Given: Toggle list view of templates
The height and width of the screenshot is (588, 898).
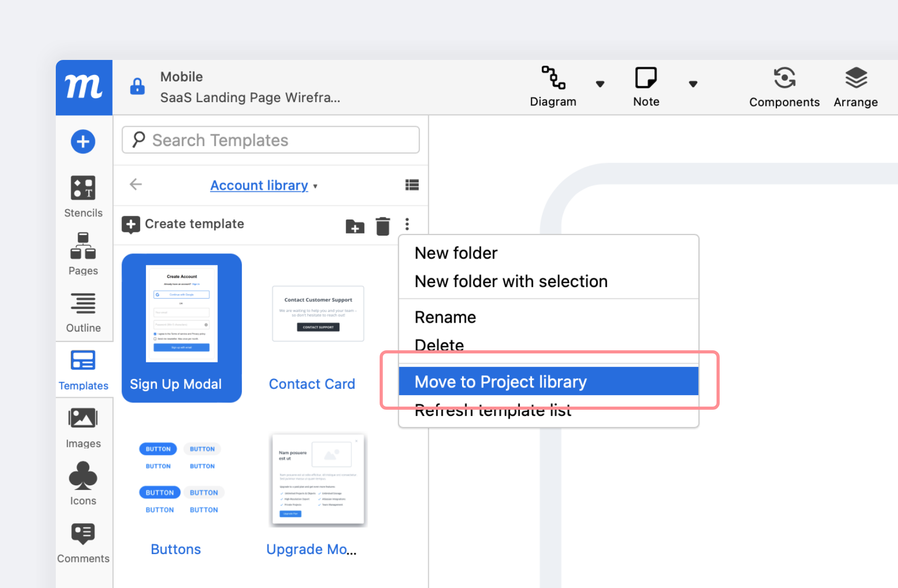Looking at the screenshot, I should point(412,185).
